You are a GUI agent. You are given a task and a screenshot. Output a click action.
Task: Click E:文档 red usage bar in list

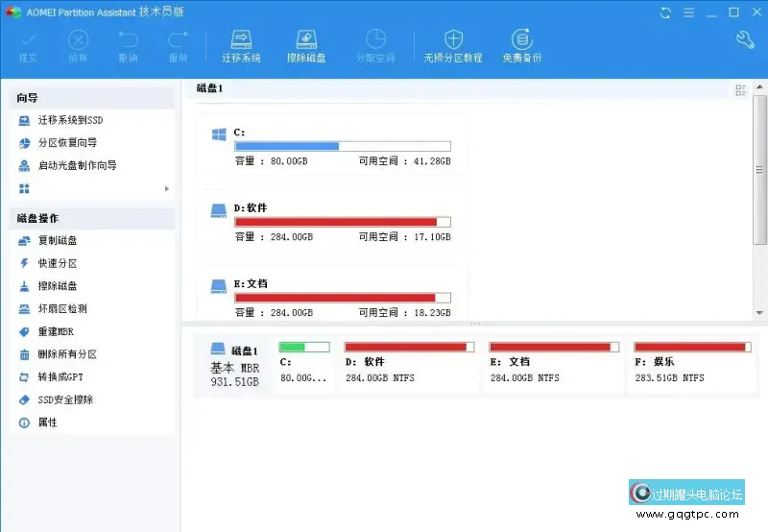coord(343,298)
